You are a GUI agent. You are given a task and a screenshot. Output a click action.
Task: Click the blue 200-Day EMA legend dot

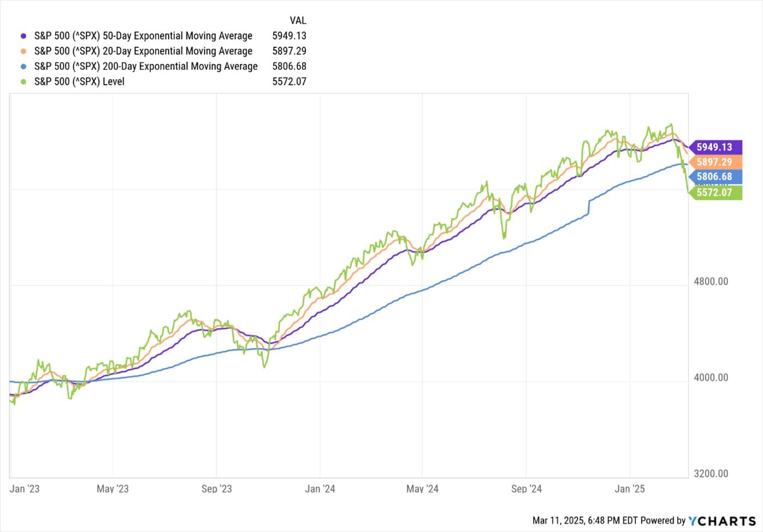pos(23,66)
